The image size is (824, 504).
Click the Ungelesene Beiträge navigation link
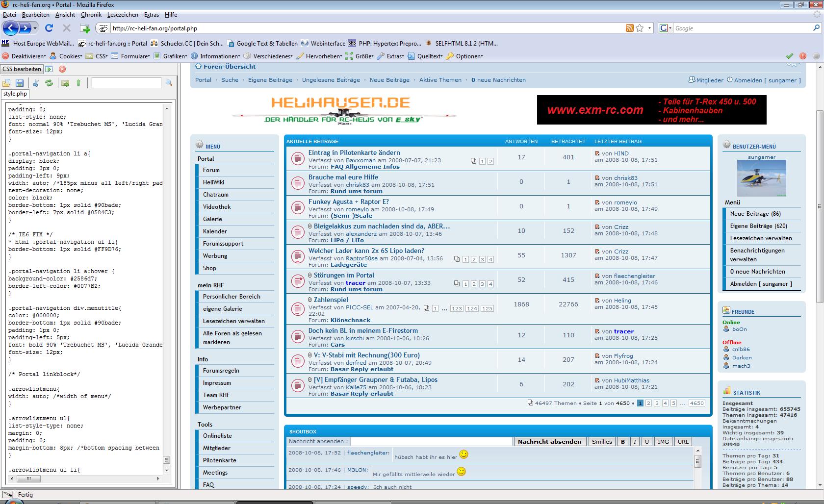(x=331, y=80)
